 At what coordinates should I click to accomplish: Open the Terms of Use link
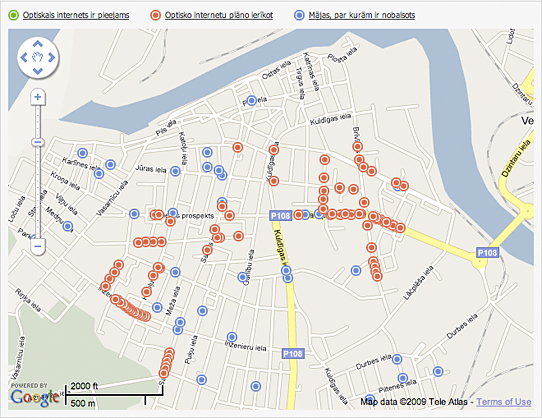(504, 402)
